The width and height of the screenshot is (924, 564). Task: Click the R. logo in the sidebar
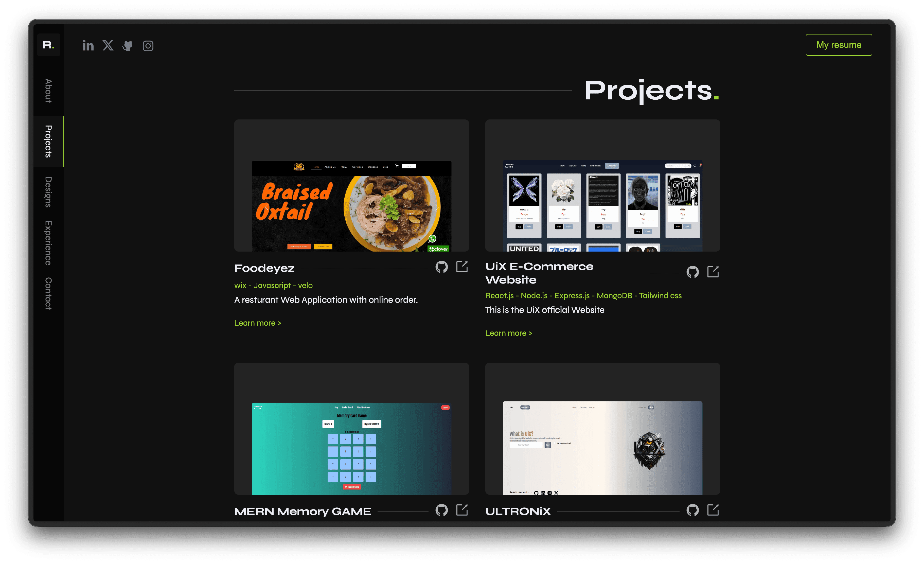tap(49, 45)
